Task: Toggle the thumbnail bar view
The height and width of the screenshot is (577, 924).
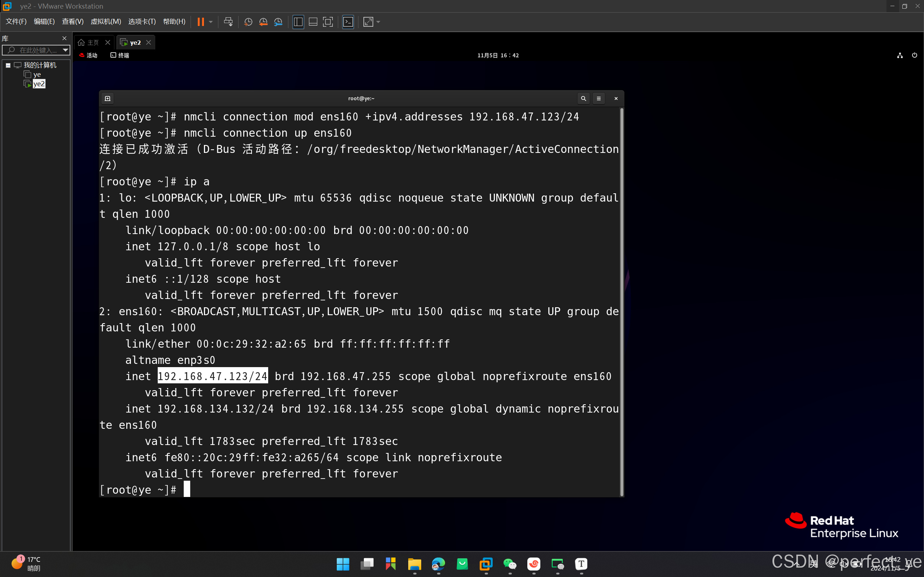Action: 313,22
